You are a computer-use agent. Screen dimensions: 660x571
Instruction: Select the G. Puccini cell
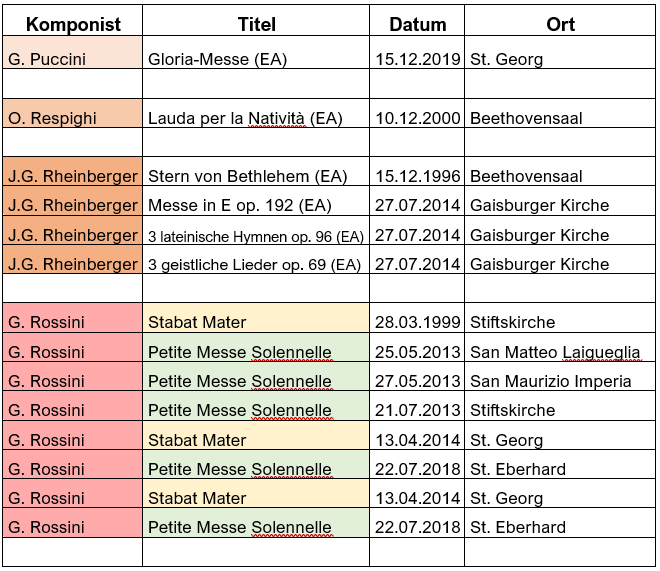click(x=73, y=53)
